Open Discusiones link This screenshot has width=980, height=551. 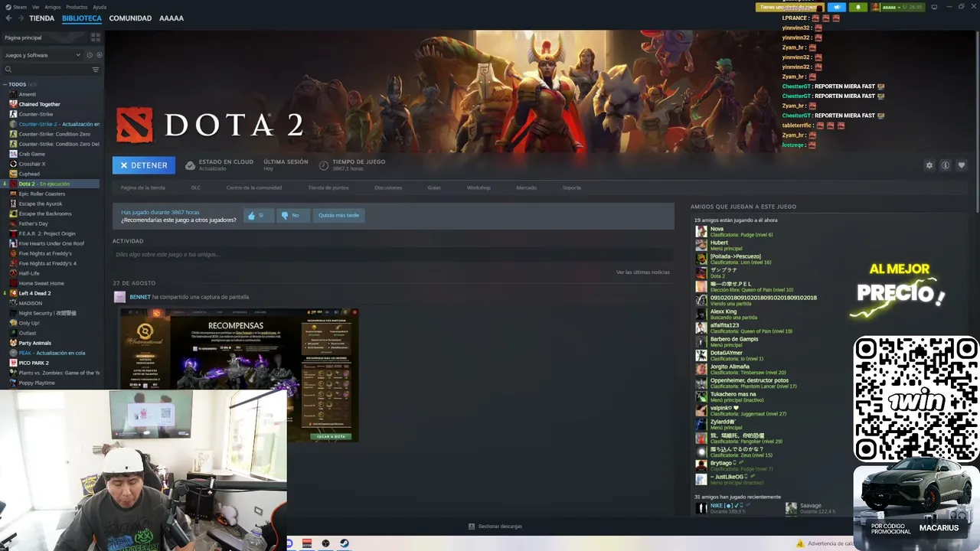point(388,187)
